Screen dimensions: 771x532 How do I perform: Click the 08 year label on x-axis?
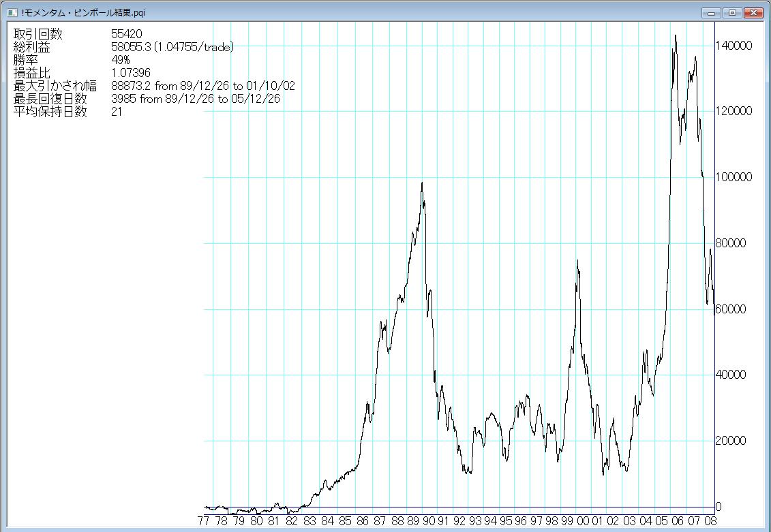[x=710, y=521]
